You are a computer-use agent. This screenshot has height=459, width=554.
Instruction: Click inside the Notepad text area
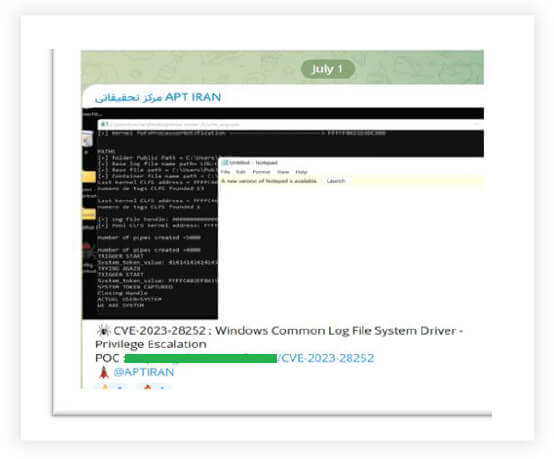point(351,251)
